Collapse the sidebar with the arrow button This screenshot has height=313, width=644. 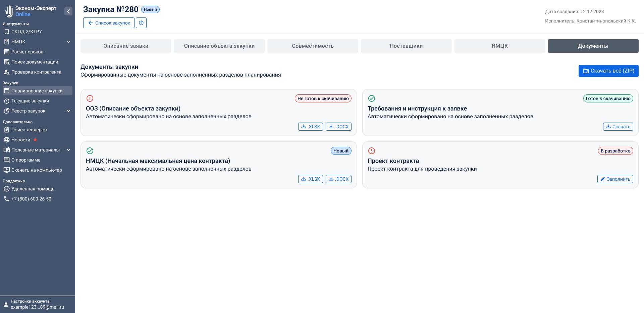[68, 11]
